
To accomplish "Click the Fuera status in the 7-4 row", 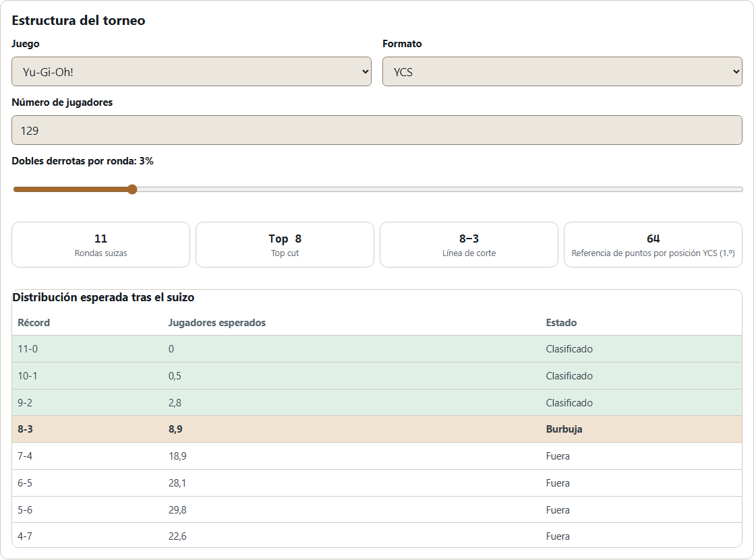I will coord(558,456).
